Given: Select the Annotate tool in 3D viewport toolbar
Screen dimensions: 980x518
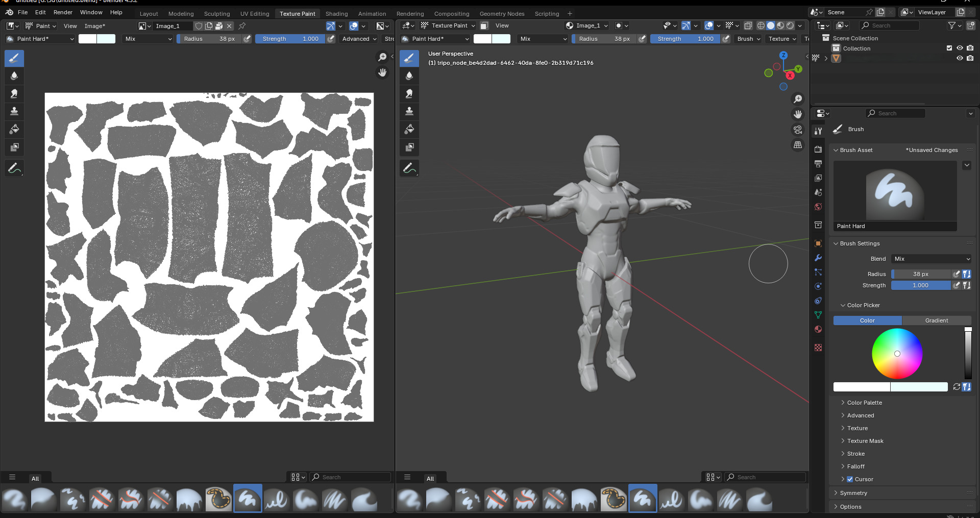Looking at the screenshot, I should [x=409, y=168].
